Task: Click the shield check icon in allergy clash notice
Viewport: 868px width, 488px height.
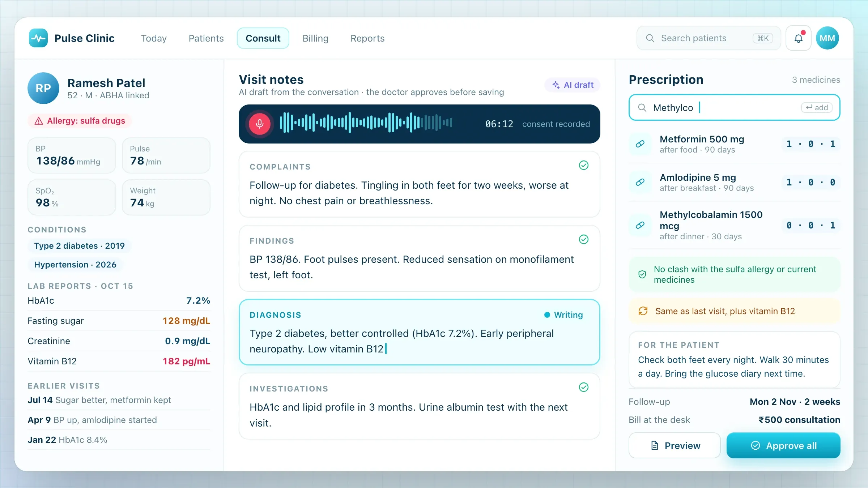Action: [x=642, y=274]
